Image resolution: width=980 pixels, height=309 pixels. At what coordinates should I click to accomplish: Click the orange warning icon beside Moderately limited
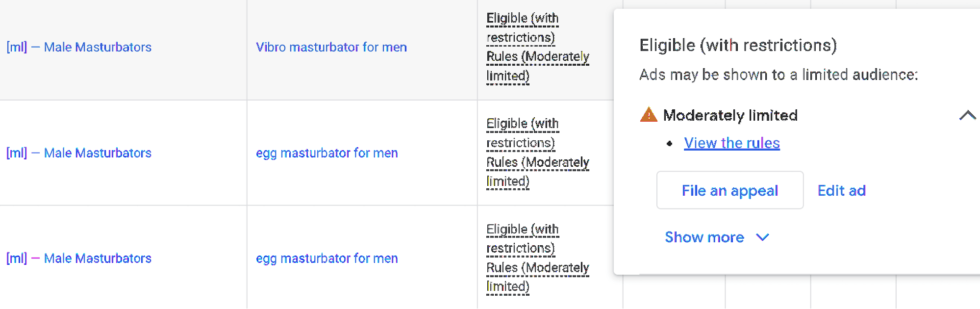tap(649, 115)
